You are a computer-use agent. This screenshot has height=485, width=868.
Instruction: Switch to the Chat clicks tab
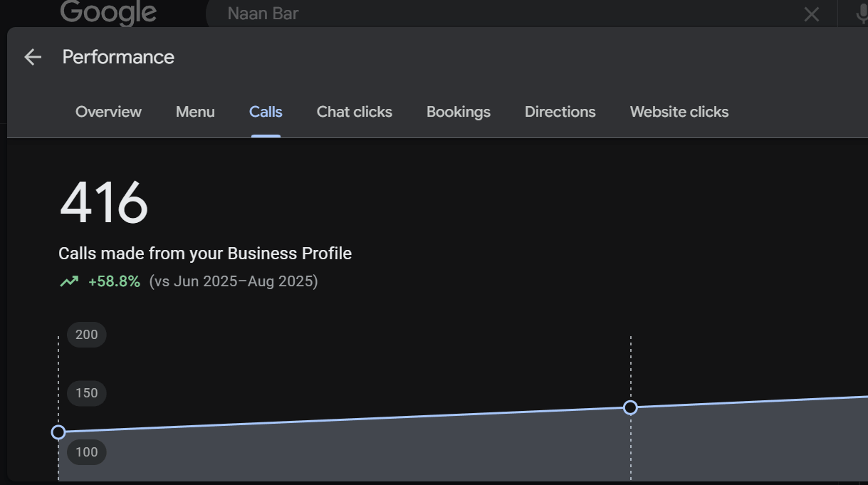click(x=355, y=112)
